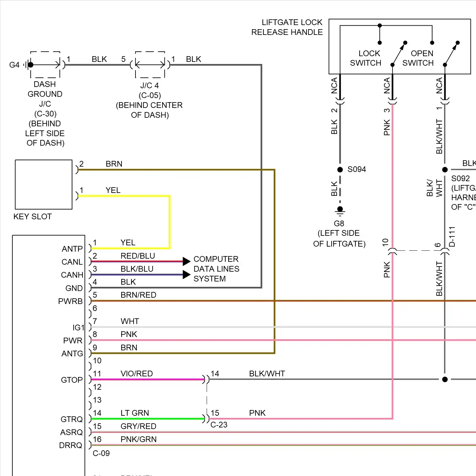Click the D-111 connector label

[453, 237]
